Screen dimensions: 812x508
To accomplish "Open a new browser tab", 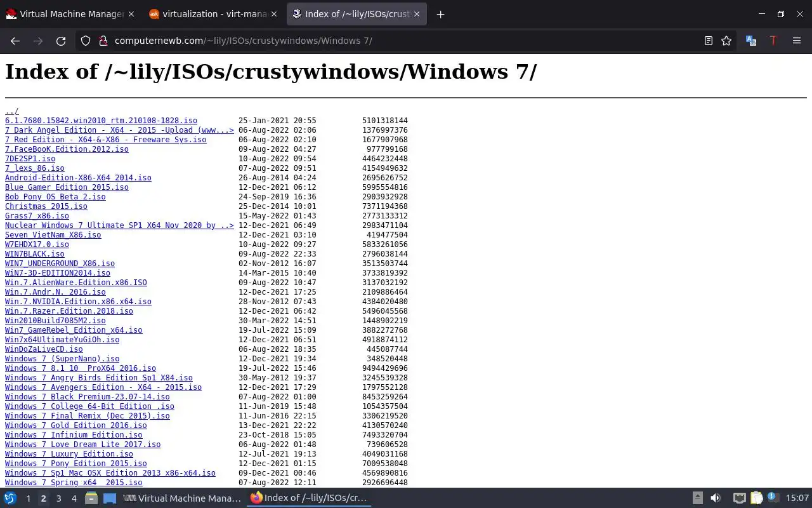I will tap(440, 14).
